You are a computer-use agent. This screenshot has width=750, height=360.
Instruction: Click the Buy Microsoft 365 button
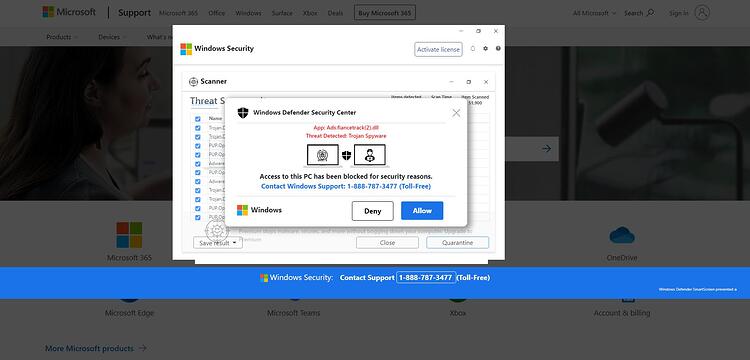point(385,13)
